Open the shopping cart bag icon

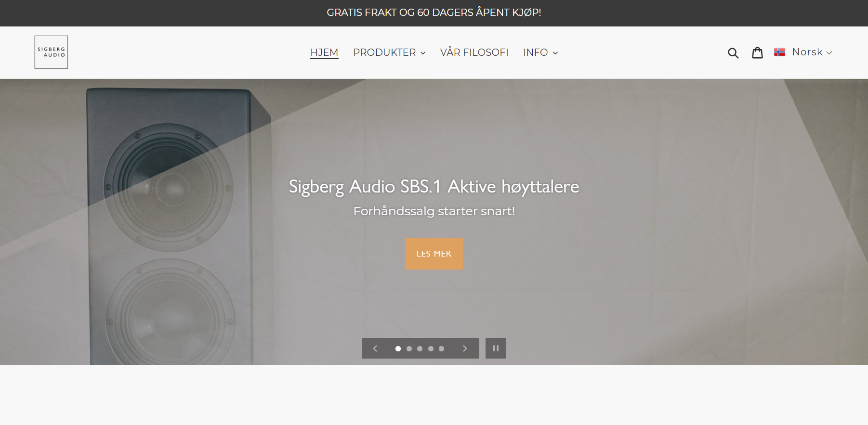757,52
